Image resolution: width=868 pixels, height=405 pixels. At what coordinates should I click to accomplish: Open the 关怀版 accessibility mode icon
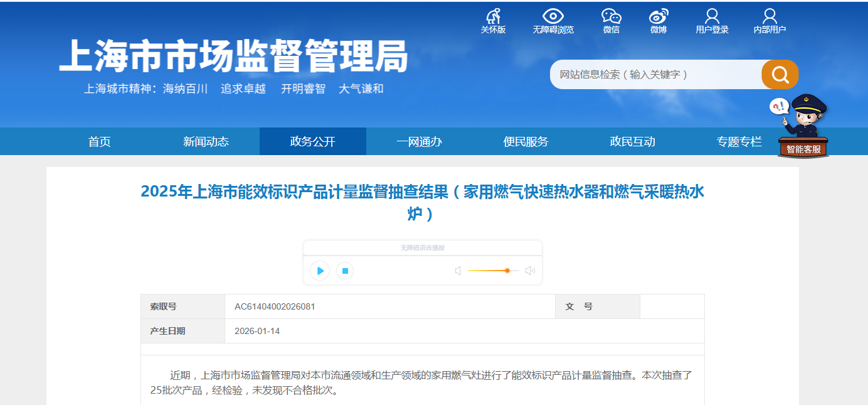pyautogui.click(x=493, y=17)
